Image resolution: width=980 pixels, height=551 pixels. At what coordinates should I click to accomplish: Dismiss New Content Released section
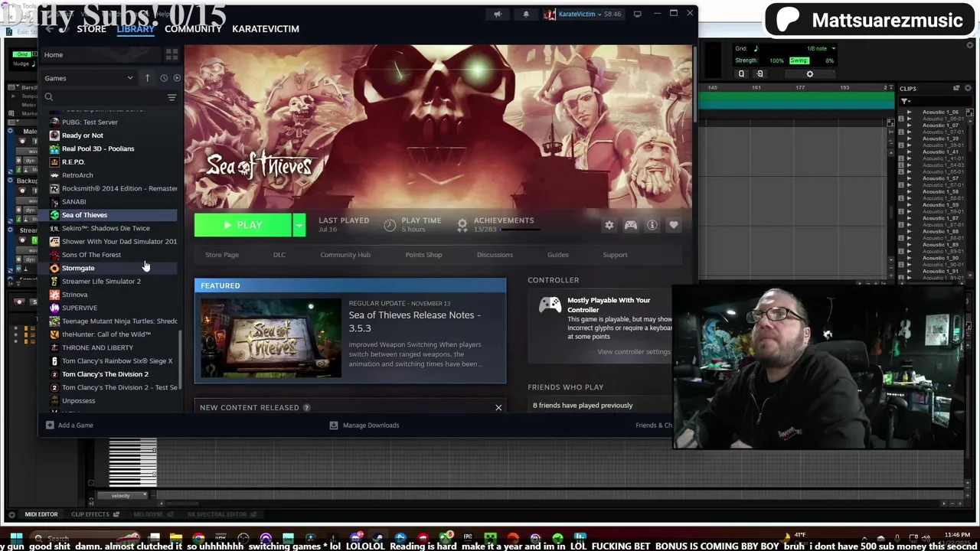[x=498, y=407]
